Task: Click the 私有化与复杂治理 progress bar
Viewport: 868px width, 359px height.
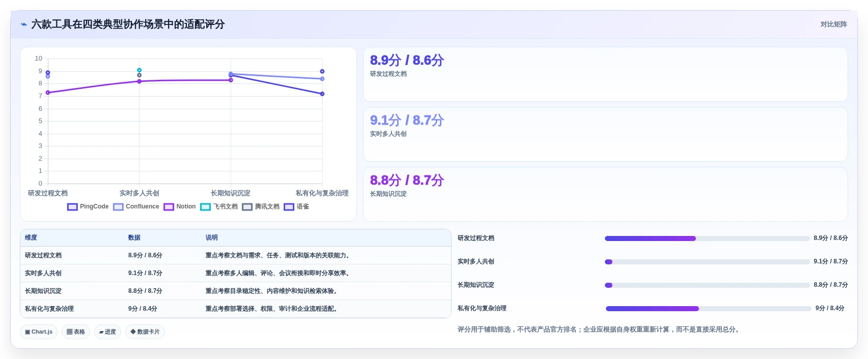Action: (x=708, y=309)
